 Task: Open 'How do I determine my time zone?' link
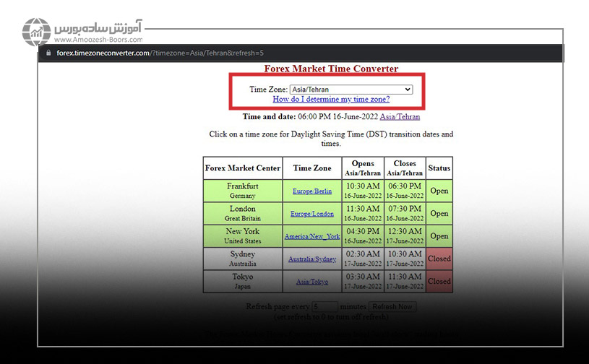pyautogui.click(x=331, y=100)
